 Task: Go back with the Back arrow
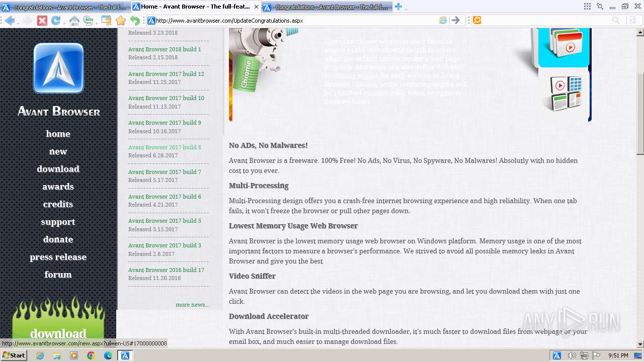point(9,21)
